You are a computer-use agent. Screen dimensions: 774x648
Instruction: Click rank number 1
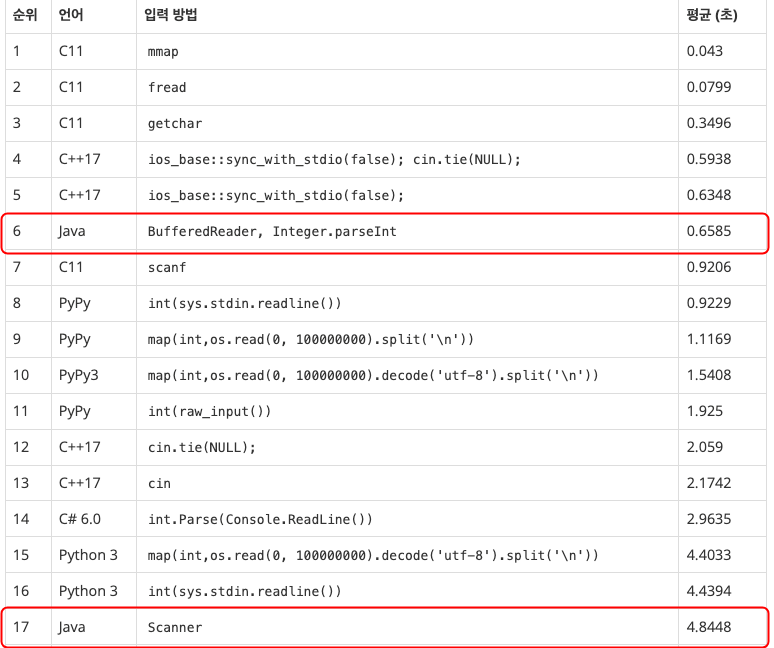coord(16,51)
